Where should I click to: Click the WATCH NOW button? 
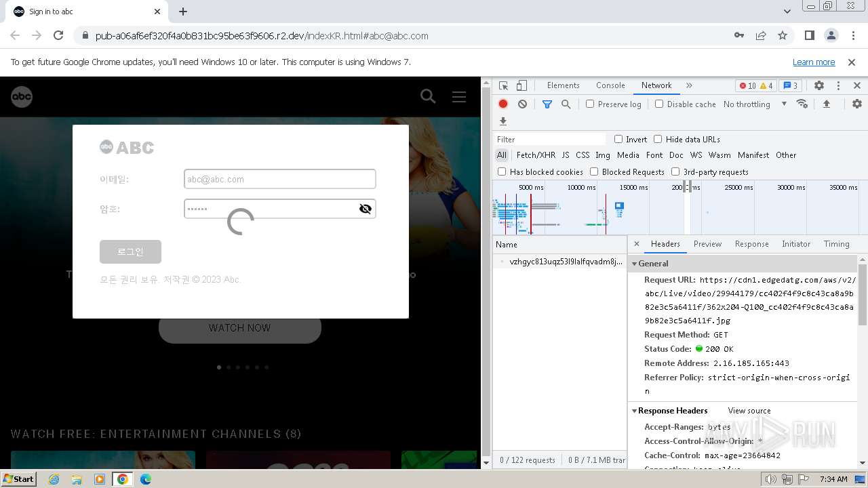[240, 328]
